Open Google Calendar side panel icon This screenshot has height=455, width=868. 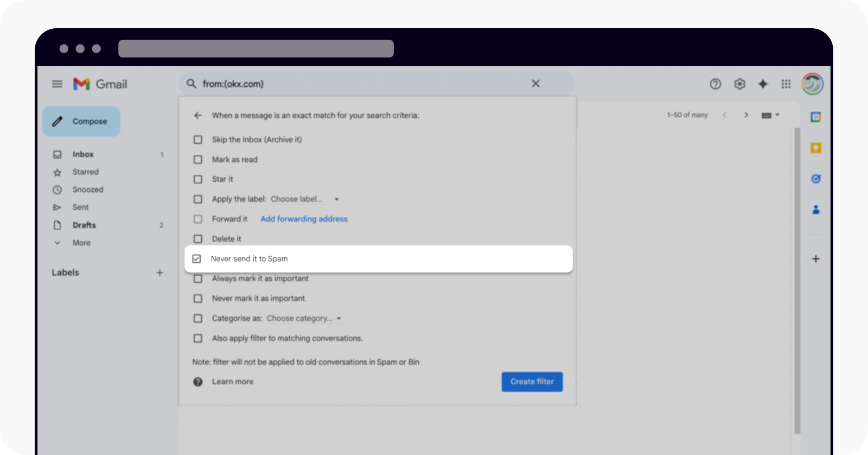[x=816, y=117]
